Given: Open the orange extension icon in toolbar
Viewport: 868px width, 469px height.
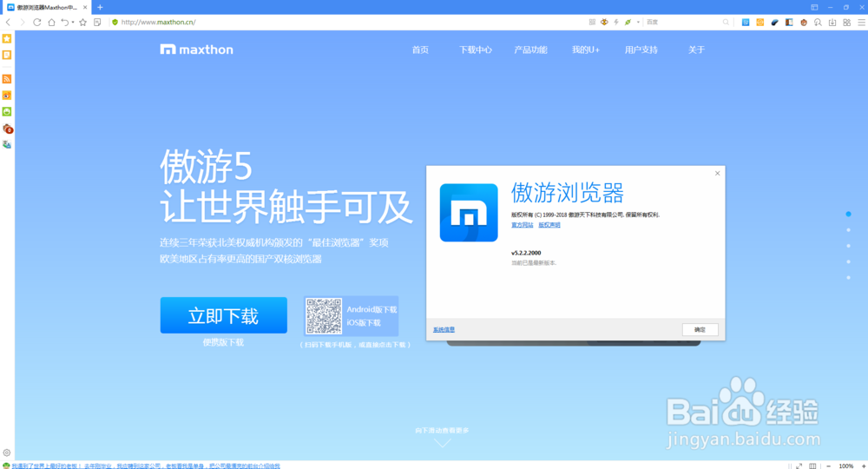Looking at the screenshot, I should click(x=760, y=23).
